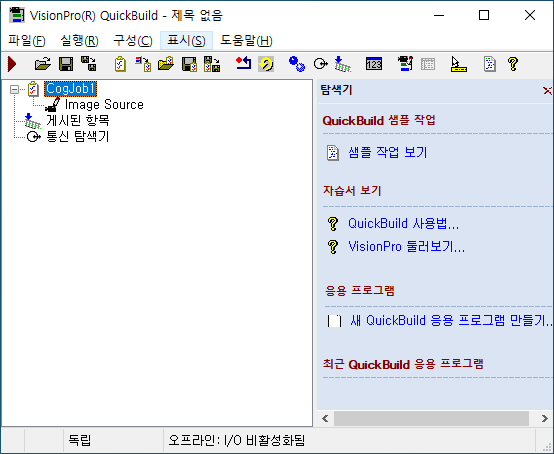The height and width of the screenshot is (454, 554).
Task: Click question icon beside VisionPro 둘러보기
Action: pyautogui.click(x=333, y=247)
